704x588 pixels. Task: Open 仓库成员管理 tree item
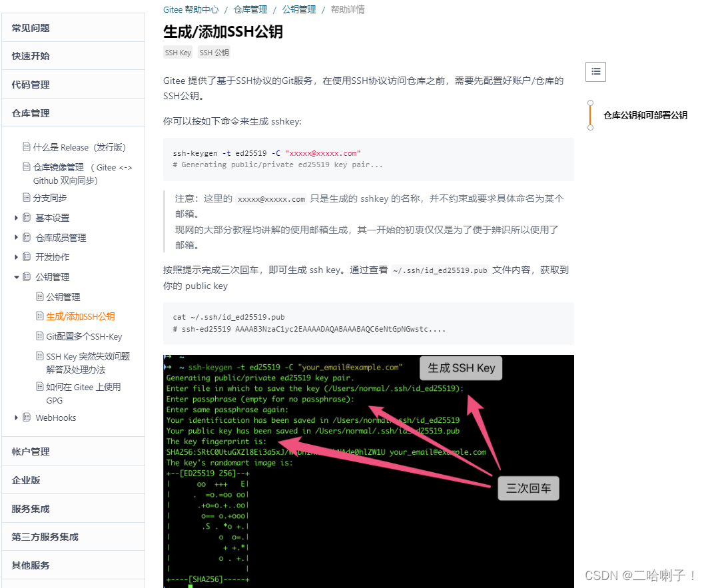(61, 238)
